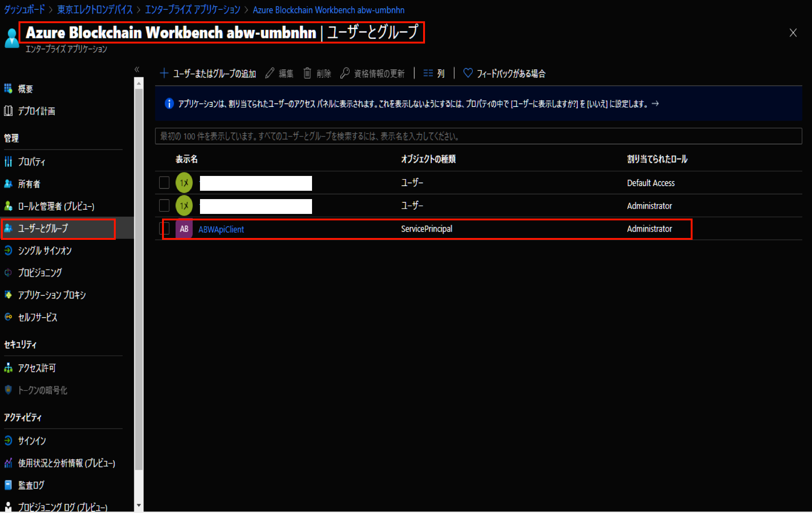The width and height of the screenshot is (812, 513).
Task: Click the トークンの暗号化 shield icon
Action: 8,390
